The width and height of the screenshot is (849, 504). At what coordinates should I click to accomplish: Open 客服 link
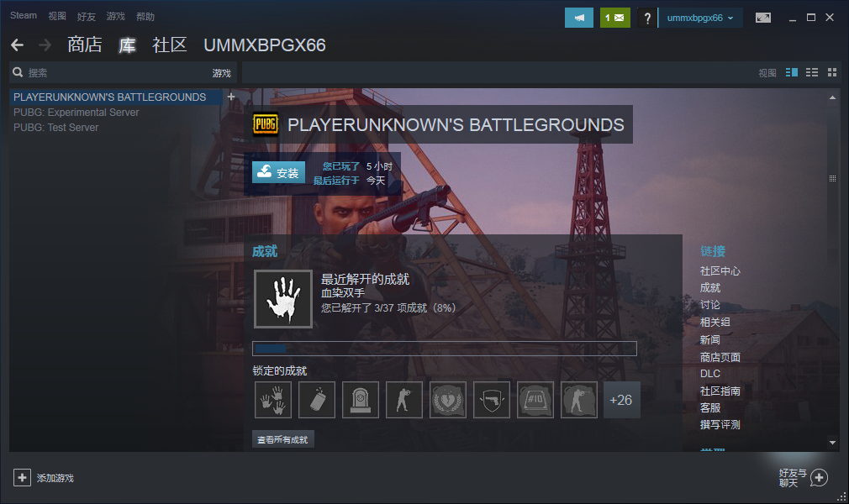tap(709, 407)
